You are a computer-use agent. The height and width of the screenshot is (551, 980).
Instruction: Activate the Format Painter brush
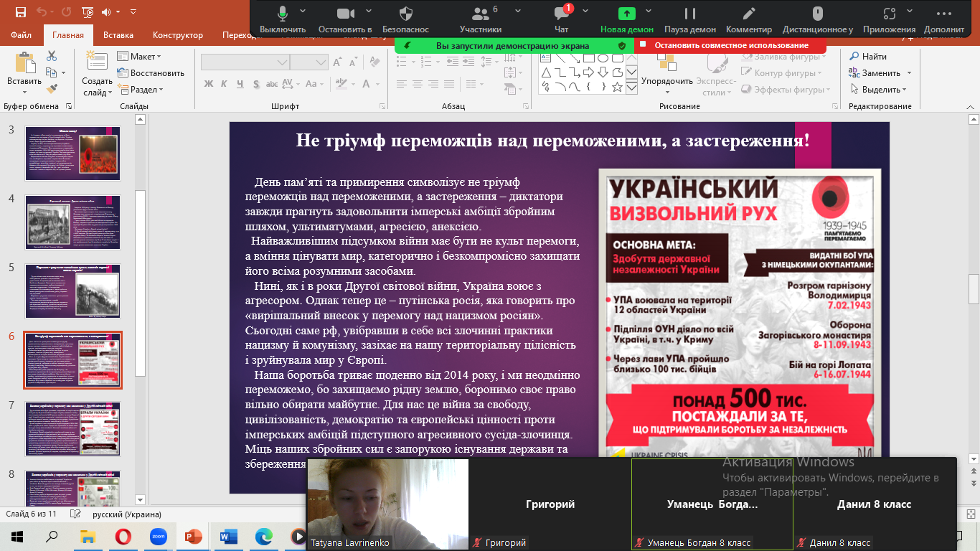pyautogui.click(x=52, y=89)
